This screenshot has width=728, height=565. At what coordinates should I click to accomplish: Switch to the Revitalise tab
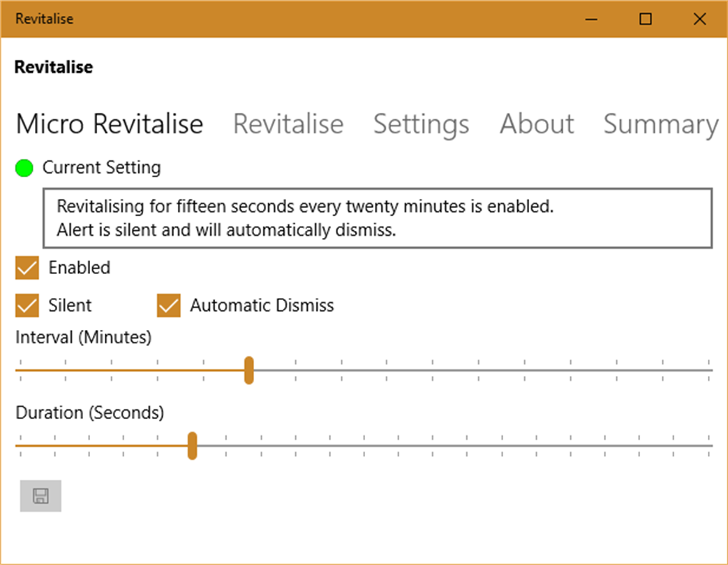288,124
